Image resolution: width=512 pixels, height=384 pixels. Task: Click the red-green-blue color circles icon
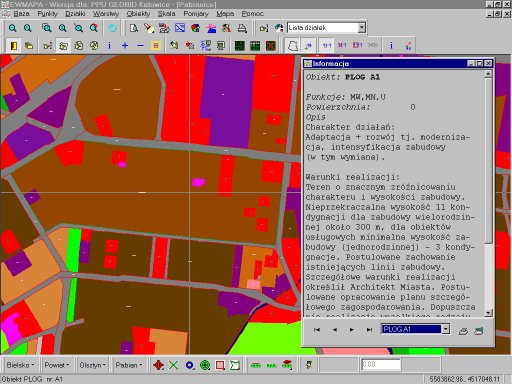pos(195,28)
